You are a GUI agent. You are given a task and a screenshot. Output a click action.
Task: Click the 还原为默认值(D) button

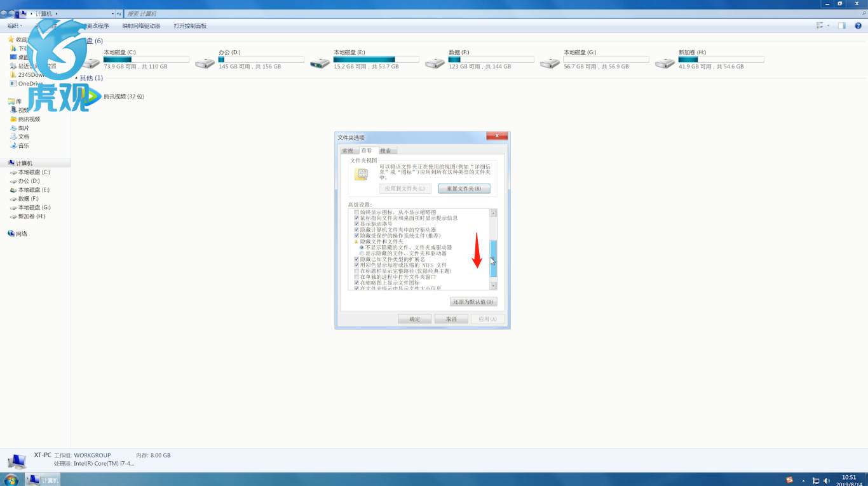[x=473, y=302]
